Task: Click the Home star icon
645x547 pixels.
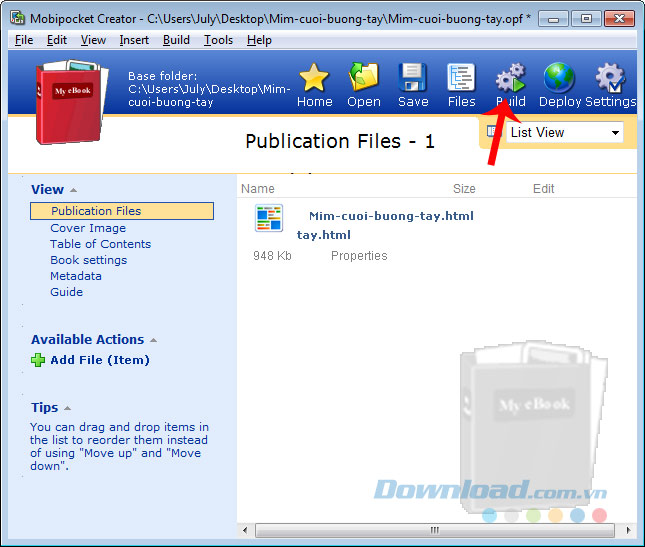Action: pos(314,77)
